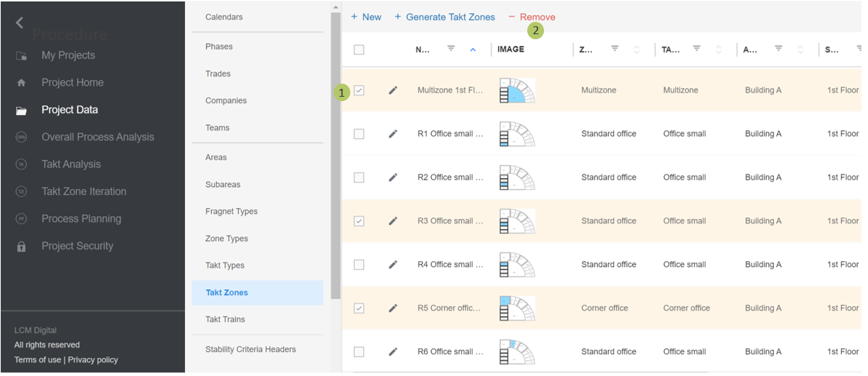The height and width of the screenshot is (376, 868).
Task: Click pencil icon for R3 Office small
Action: pos(393,221)
